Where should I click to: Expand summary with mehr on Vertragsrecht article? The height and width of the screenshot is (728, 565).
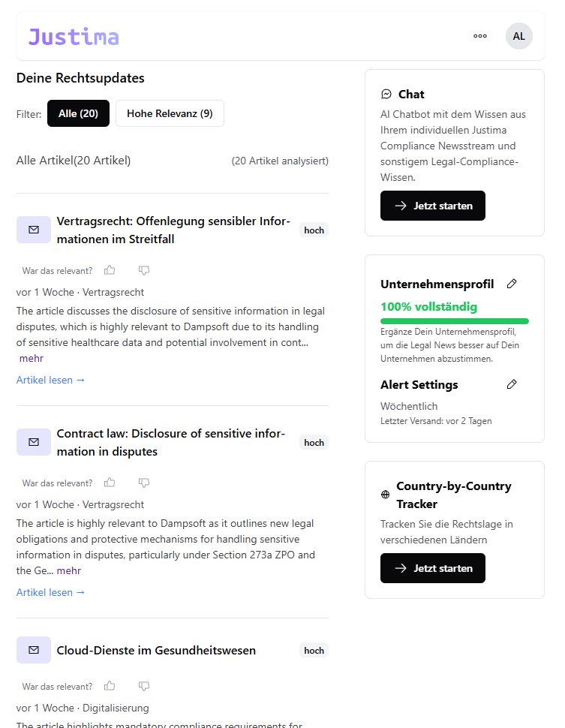pos(32,358)
